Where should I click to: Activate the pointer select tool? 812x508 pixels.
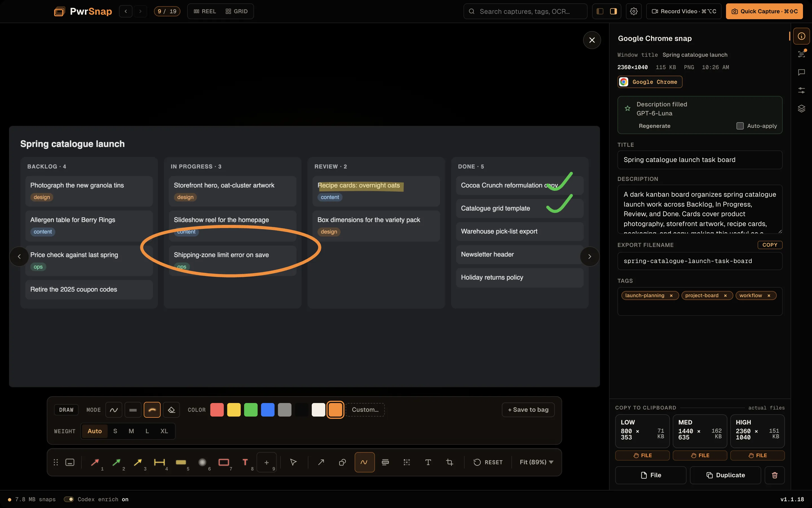293,462
